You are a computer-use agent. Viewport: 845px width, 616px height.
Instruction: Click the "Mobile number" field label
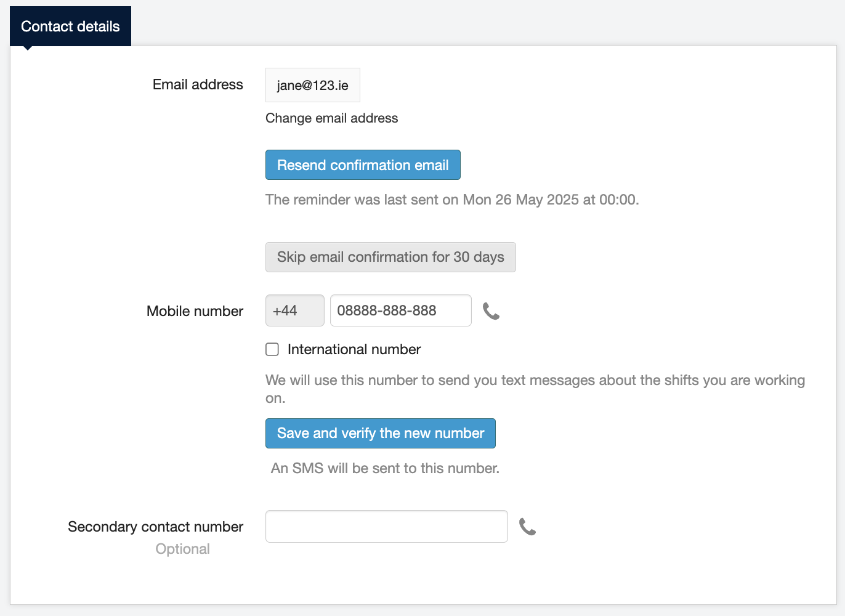tap(195, 311)
